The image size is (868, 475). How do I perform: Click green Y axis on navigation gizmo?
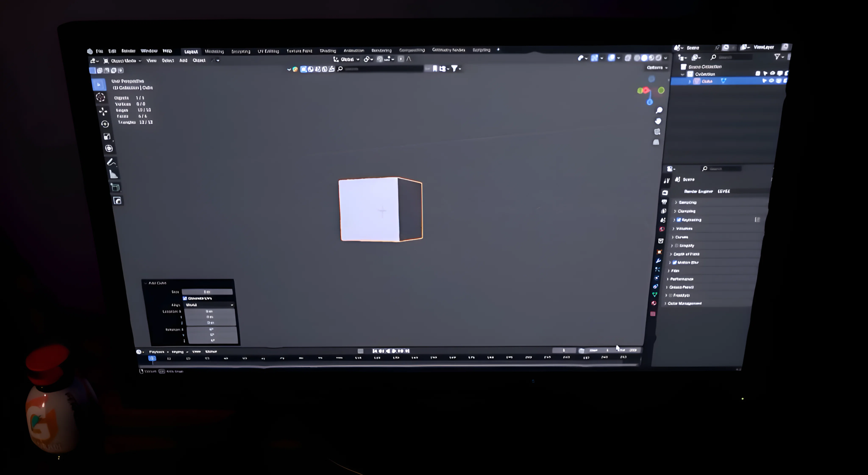pyautogui.click(x=661, y=90)
